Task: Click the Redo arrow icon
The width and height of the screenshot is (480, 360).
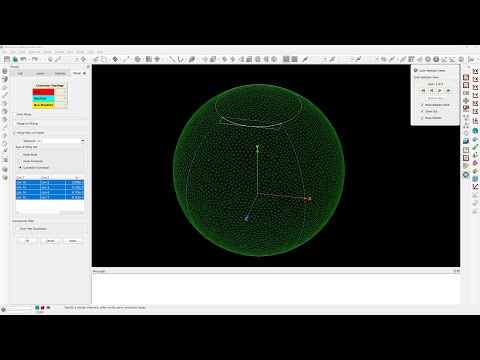Action: 35,59
